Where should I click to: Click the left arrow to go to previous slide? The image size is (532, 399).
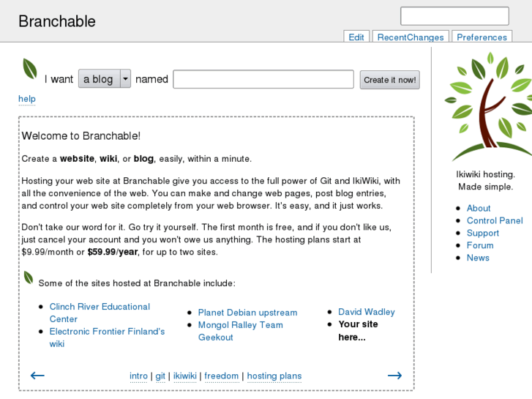[x=37, y=376]
